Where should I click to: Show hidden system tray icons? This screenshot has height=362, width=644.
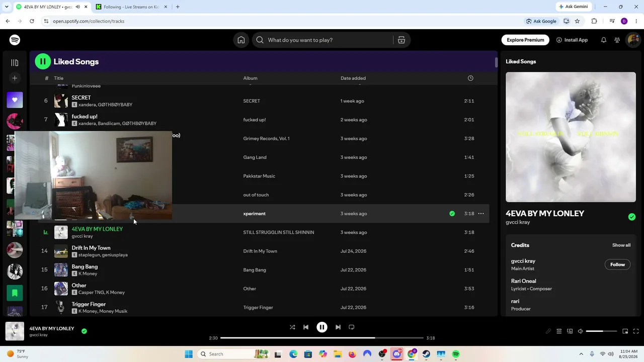click(581, 354)
